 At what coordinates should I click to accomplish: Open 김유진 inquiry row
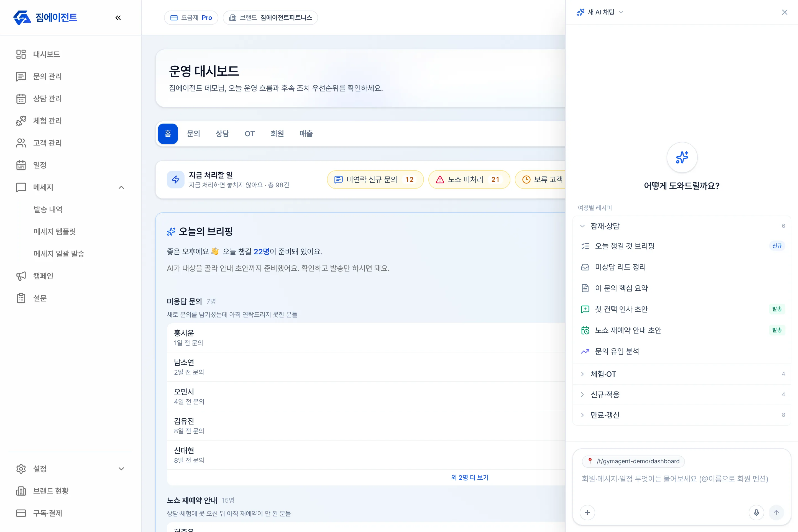click(366, 426)
